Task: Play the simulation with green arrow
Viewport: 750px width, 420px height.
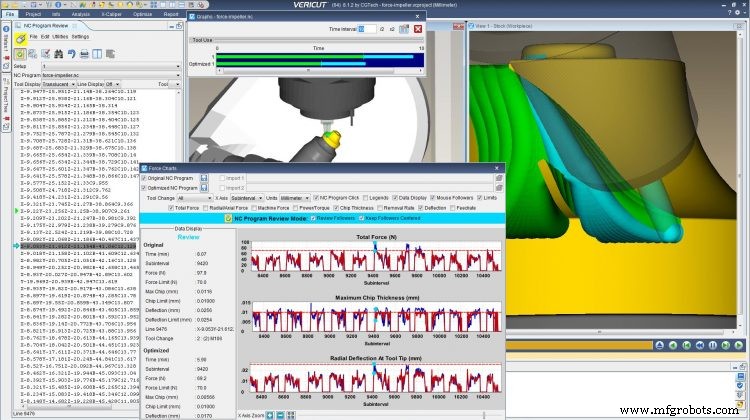Action: (x=739, y=345)
